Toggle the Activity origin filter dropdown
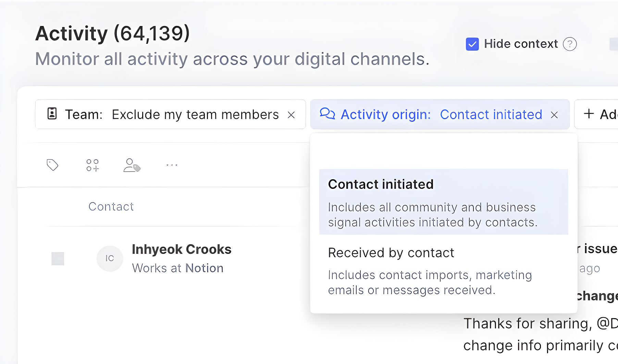Screen dimensions: 618x364 (x=441, y=115)
